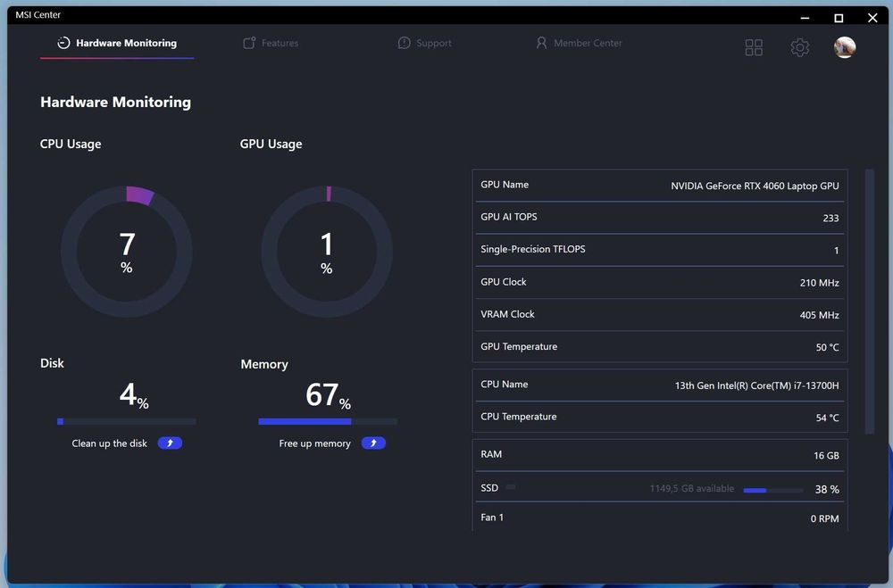Screen dimensions: 893x588
Task: Open the Hardware Monitoring tab
Action: (117, 43)
